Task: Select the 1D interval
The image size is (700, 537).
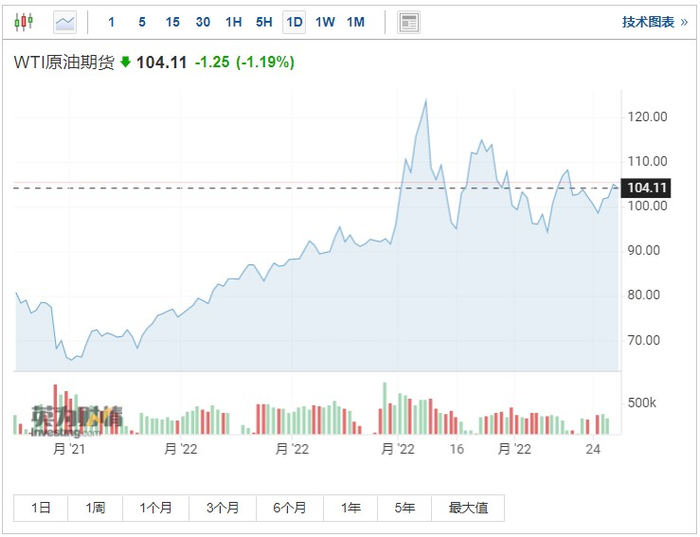Action: (x=294, y=22)
